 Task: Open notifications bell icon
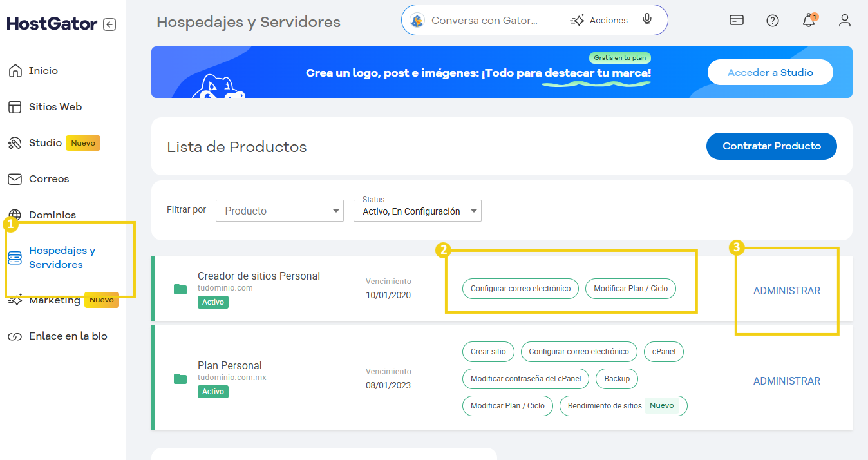(809, 21)
